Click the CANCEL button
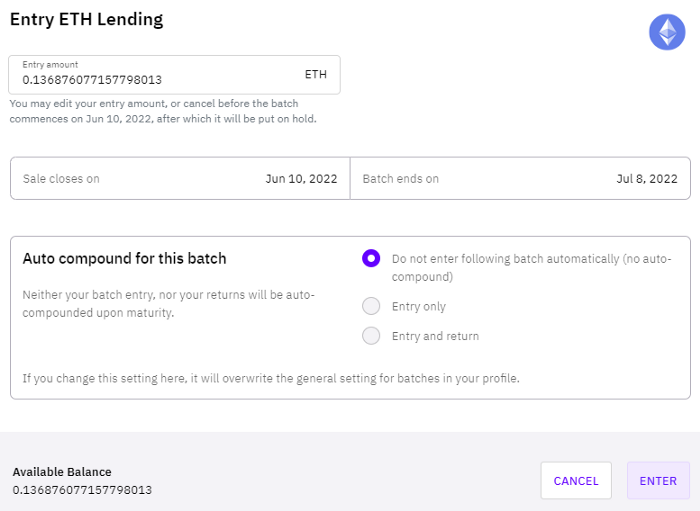Image resolution: width=700 pixels, height=511 pixels. [x=576, y=481]
